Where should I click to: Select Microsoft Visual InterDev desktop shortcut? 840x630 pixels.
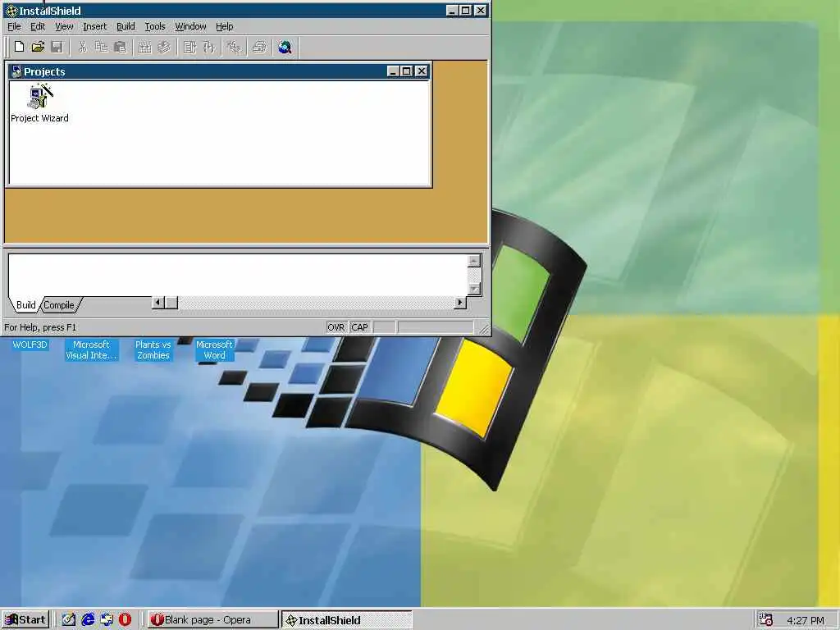coord(91,349)
